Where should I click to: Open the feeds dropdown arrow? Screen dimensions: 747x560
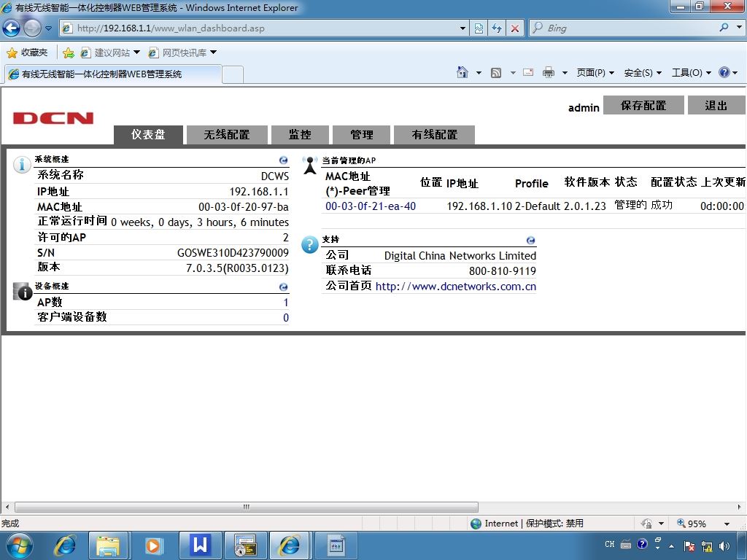(x=513, y=73)
